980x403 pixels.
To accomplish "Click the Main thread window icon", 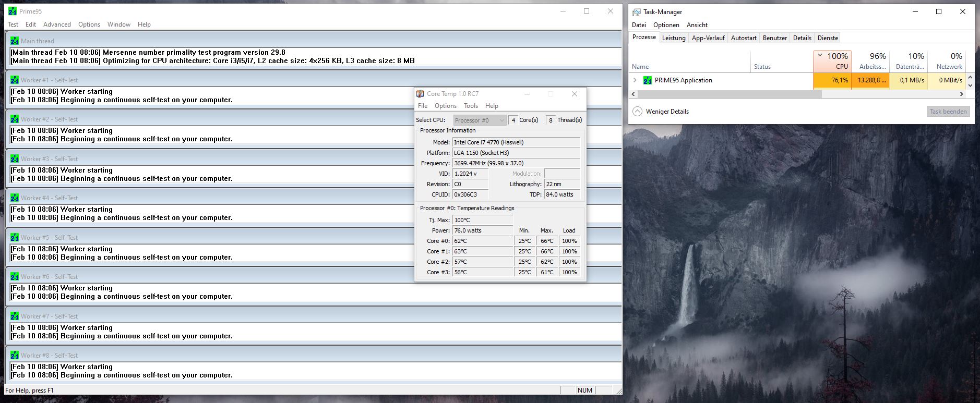I will point(15,41).
